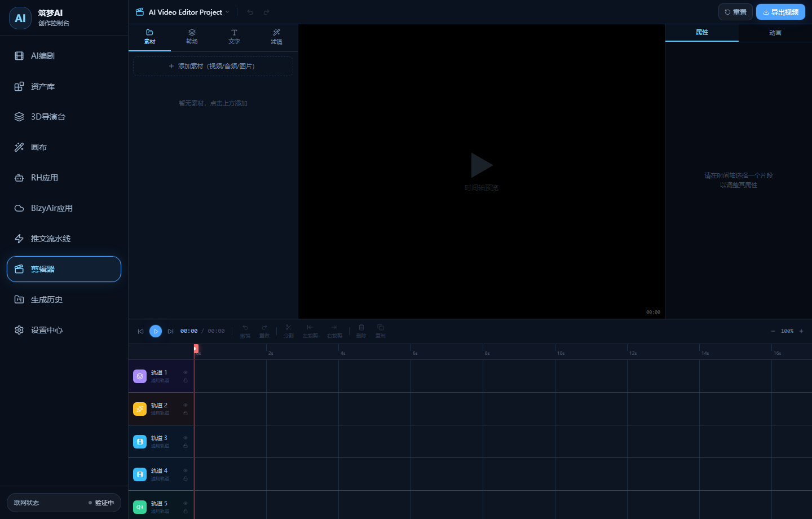
Task: Click the green speaker icon of 轨道 5
Action: click(x=140, y=507)
